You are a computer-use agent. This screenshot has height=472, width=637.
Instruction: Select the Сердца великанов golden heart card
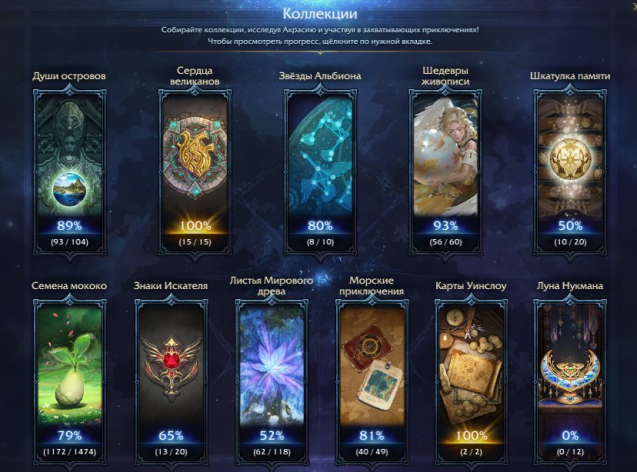click(195, 171)
